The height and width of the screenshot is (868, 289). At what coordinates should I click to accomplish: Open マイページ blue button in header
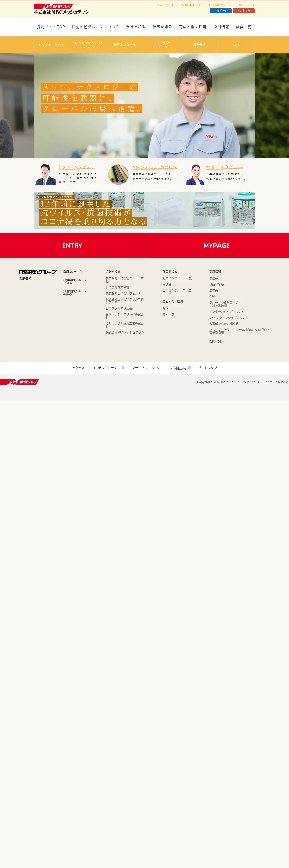click(221, 11)
